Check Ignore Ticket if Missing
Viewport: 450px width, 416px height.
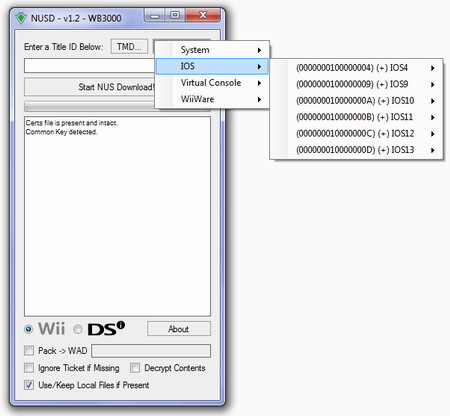click(29, 368)
